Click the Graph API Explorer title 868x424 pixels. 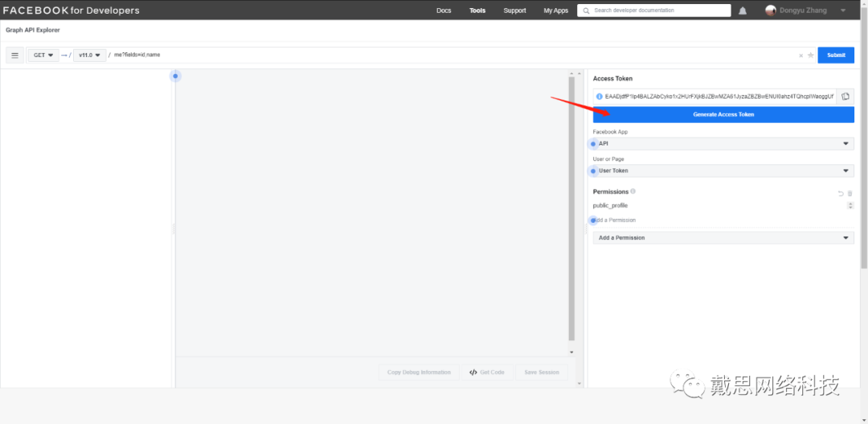pyautogui.click(x=33, y=30)
